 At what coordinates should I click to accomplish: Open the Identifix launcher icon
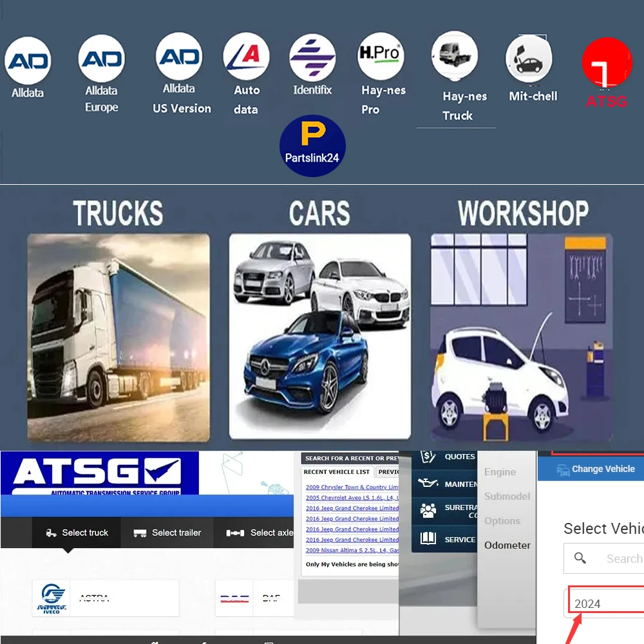point(312,57)
